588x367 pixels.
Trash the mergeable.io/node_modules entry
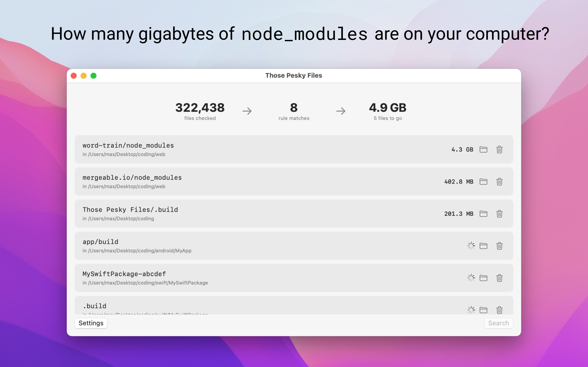click(x=499, y=182)
